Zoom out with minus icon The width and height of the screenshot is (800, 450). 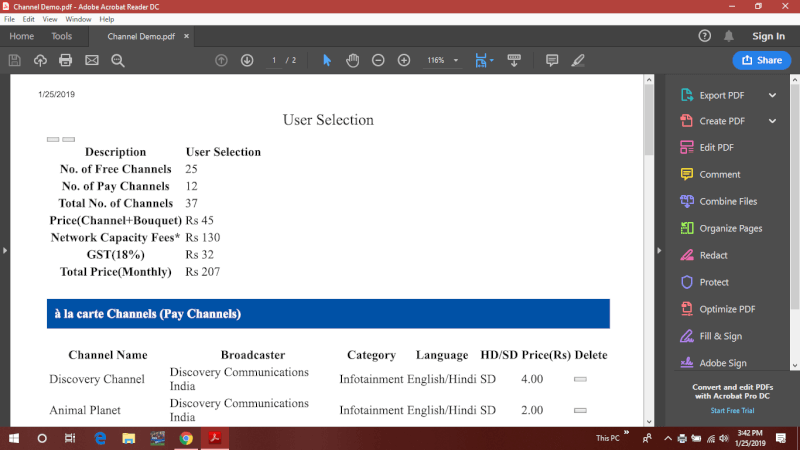(x=378, y=60)
